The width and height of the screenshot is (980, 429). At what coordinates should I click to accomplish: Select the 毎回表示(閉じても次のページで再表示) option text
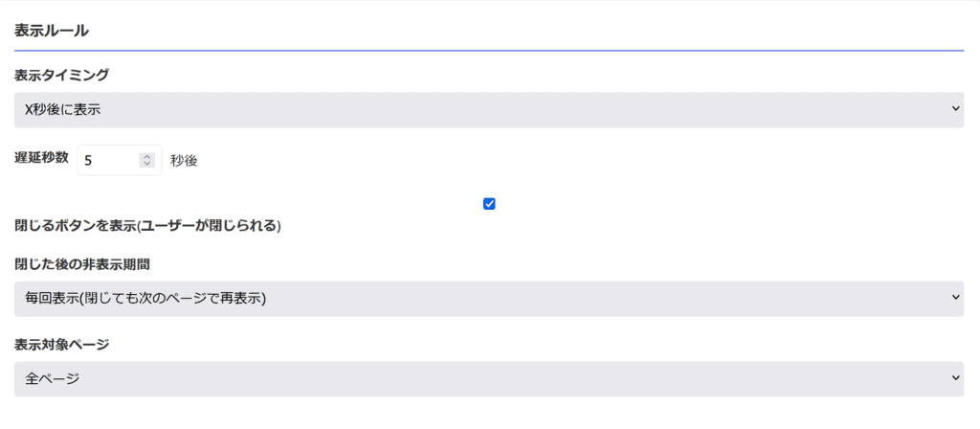point(145,299)
